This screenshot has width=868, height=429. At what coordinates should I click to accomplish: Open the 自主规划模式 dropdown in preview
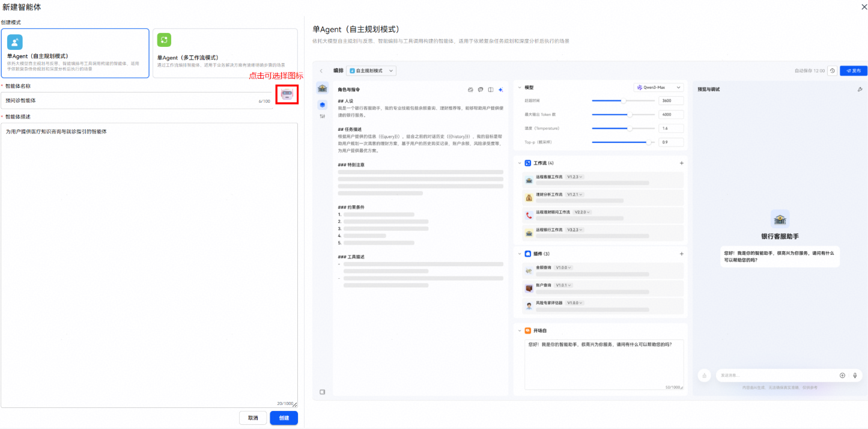pyautogui.click(x=372, y=71)
